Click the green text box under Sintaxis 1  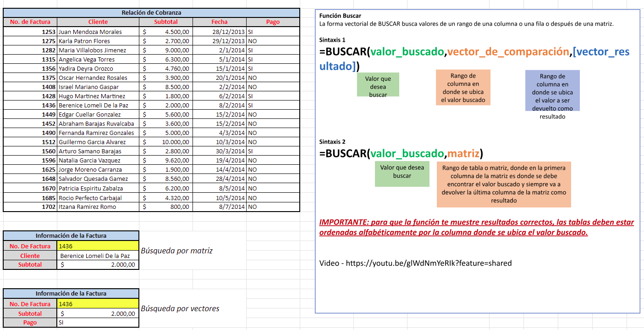click(x=378, y=85)
